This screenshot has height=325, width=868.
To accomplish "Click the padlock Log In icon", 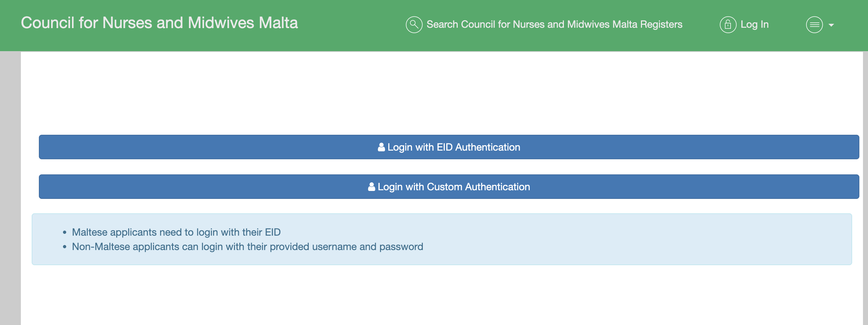I will point(728,25).
